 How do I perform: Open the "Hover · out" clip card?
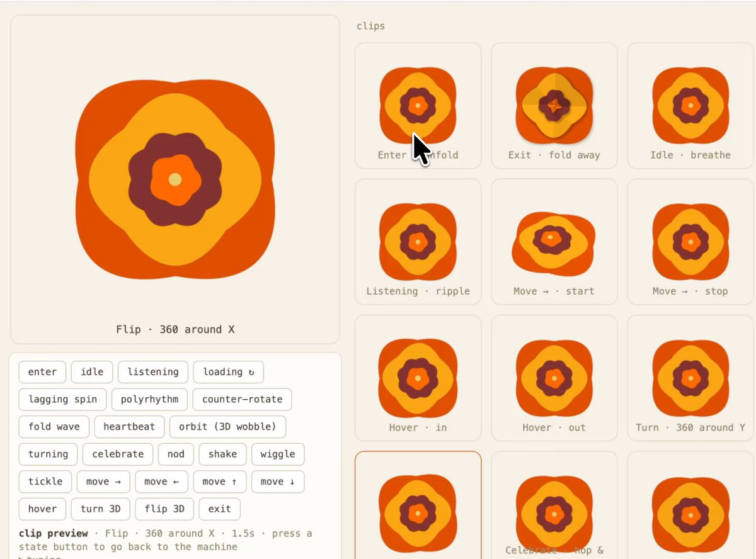pyautogui.click(x=554, y=378)
